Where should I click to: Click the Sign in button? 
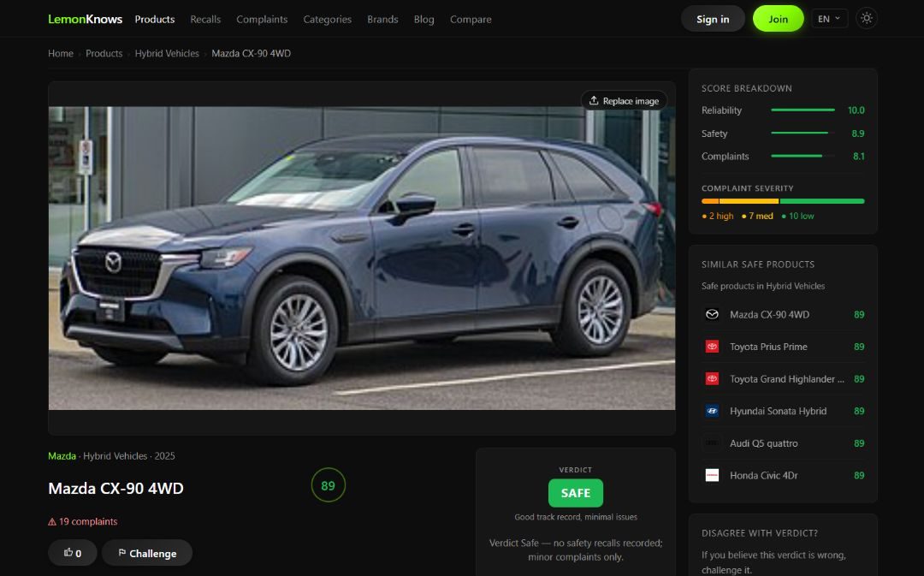[x=713, y=19]
